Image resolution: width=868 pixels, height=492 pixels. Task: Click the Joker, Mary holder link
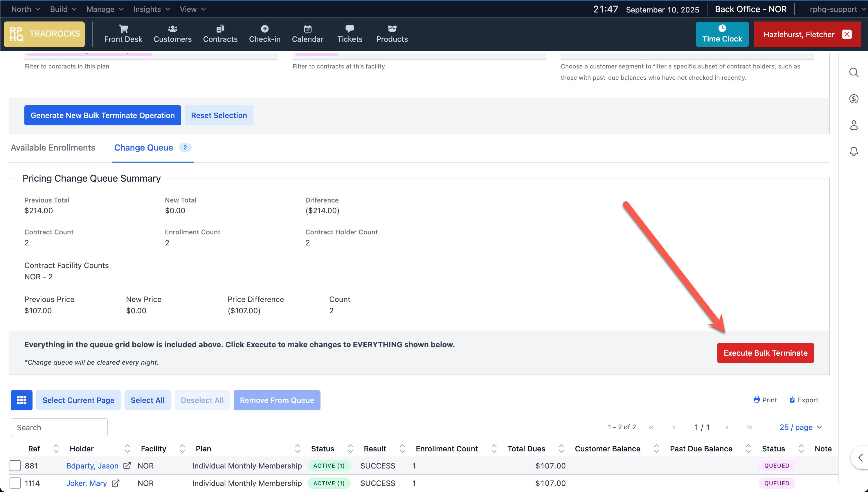click(x=87, y=483)
